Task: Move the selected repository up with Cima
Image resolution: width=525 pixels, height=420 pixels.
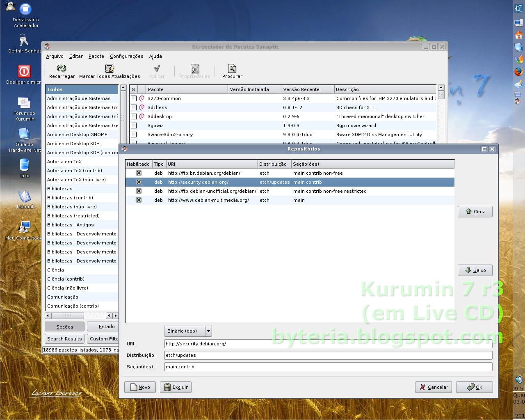Action: coord(475,211)
